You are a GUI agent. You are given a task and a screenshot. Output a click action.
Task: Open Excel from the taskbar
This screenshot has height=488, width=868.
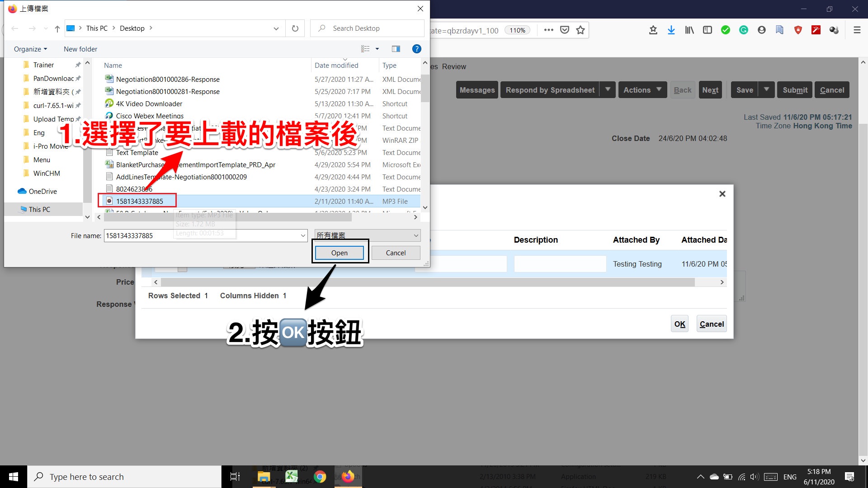[292, 477]
